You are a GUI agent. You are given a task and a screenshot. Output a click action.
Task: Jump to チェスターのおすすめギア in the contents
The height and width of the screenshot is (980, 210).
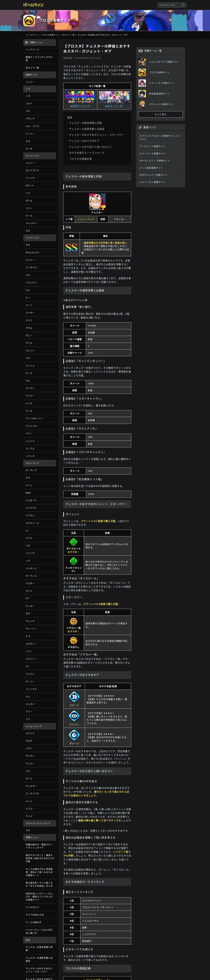(84, 141)
